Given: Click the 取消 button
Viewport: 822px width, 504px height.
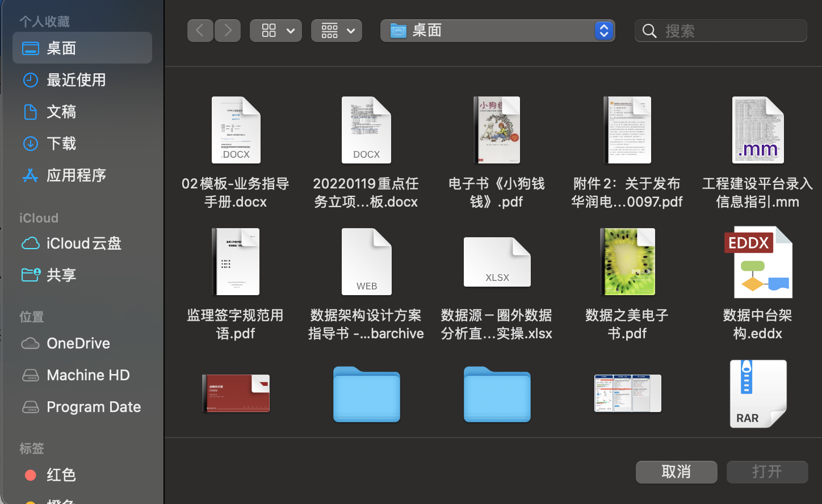Looking at the screenshot, I should (x=676, y=472).
